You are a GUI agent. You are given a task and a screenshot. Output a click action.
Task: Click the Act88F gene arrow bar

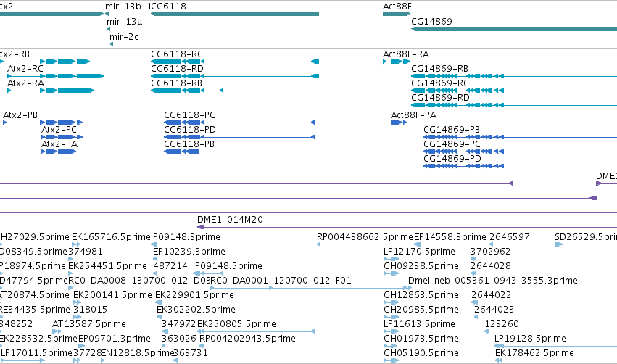[x=397, y=14]
